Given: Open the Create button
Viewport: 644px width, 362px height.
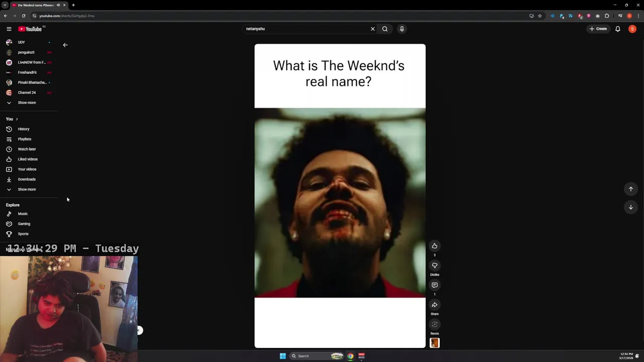Looking at the screenshot, I should tap(598, 29).
